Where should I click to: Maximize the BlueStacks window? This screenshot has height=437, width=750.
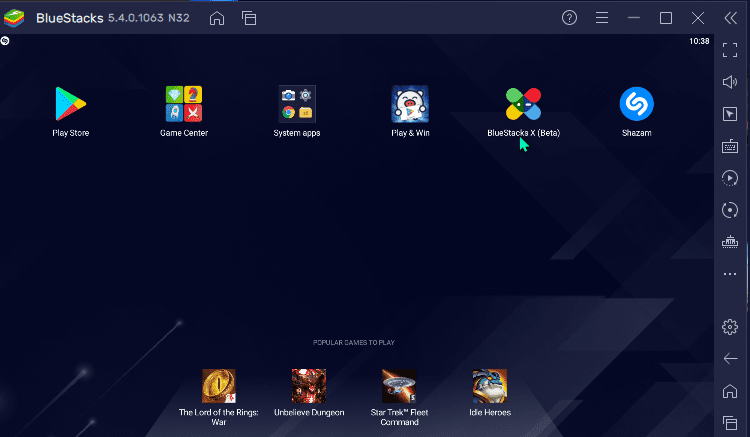pos(666,18)
